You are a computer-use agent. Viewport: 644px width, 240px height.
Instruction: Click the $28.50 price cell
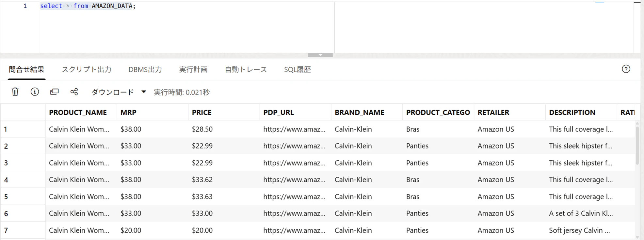224,129
